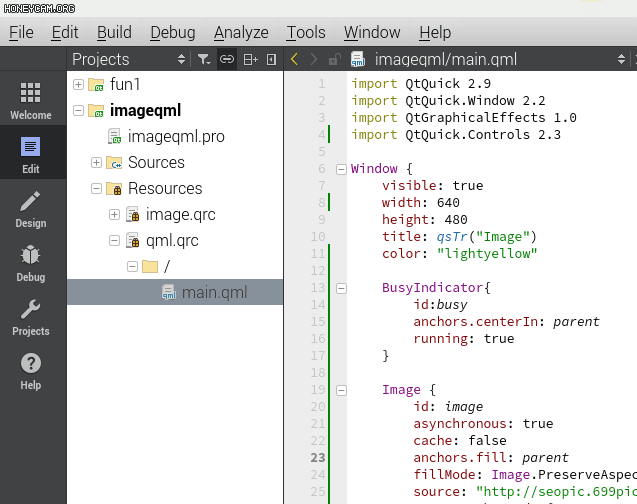The image size is (637, 504).
Task: Open Design mode from the sidebar
Action: pyautogui.click(x=31, y=209)
